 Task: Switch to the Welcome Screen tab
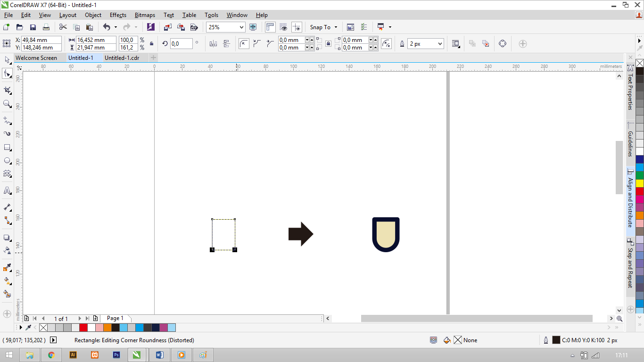(38, 58)
